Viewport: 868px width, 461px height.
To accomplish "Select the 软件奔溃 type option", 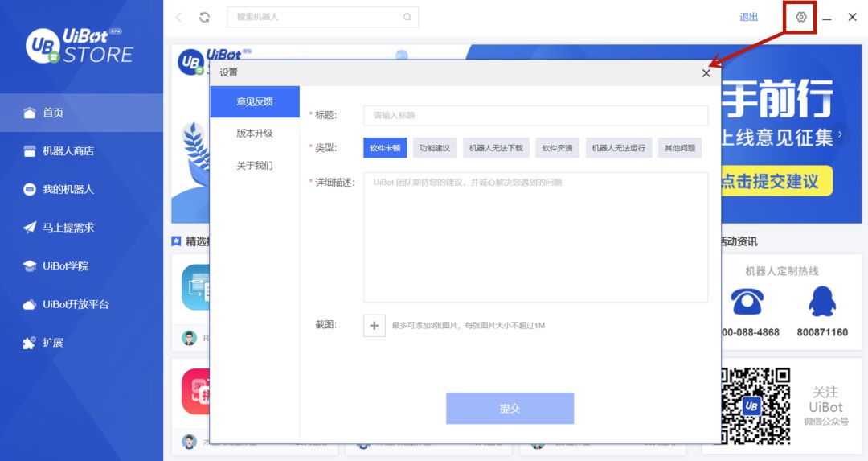I will (558, 148).
